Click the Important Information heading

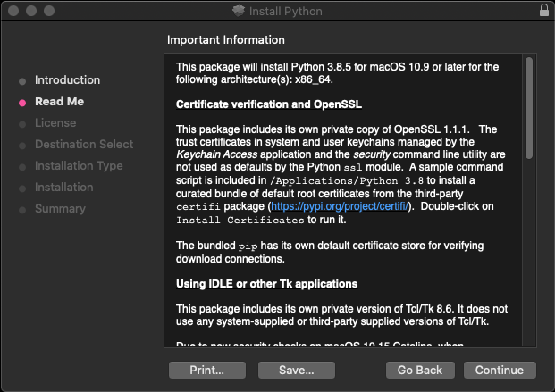[226, 40]
